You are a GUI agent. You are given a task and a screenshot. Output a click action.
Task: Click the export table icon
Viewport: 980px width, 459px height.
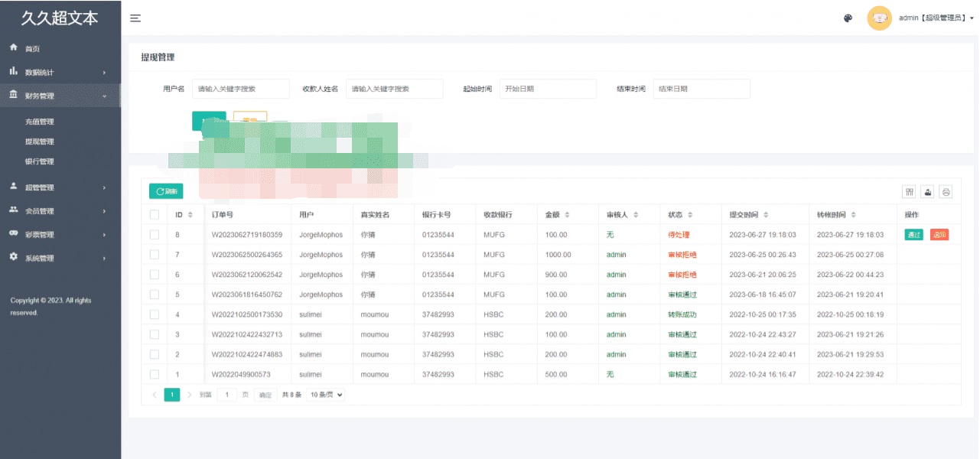tap(928, 192)
